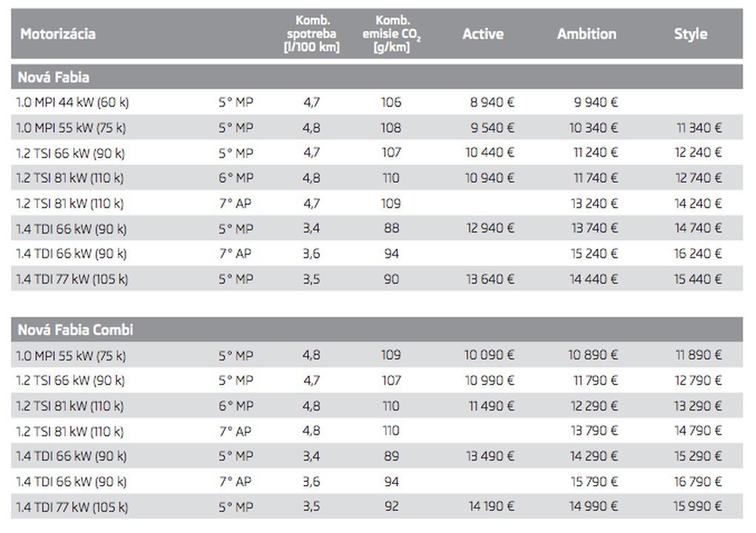Click the 16 240 € Style price
The width and height of the screenshot is (756, 533).
(698, 254)
